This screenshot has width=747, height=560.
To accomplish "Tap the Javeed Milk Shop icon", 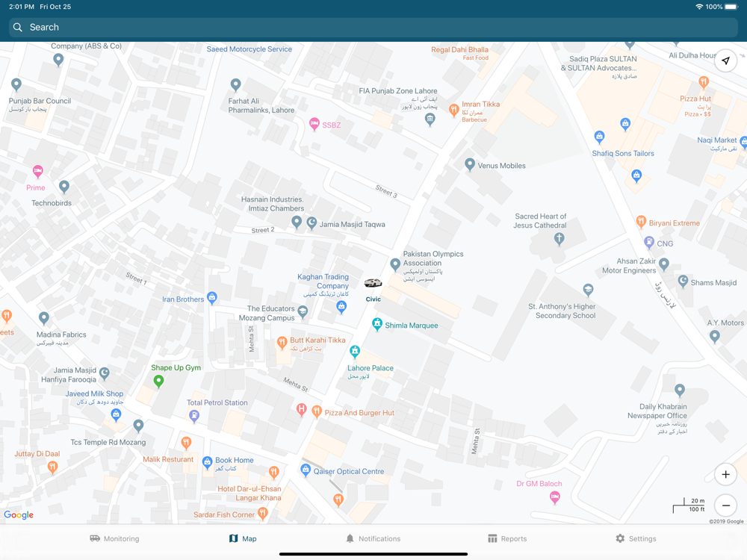I will coord(116,415).
